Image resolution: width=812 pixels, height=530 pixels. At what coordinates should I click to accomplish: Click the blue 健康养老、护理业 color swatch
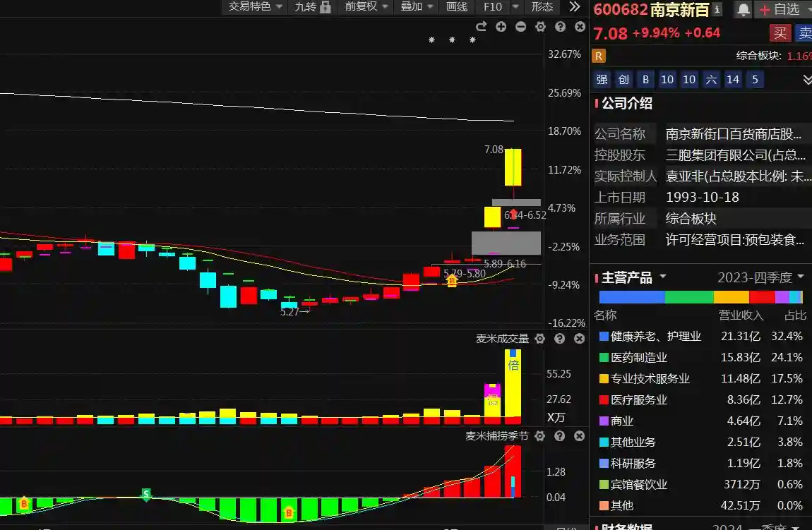click(603, 337)
